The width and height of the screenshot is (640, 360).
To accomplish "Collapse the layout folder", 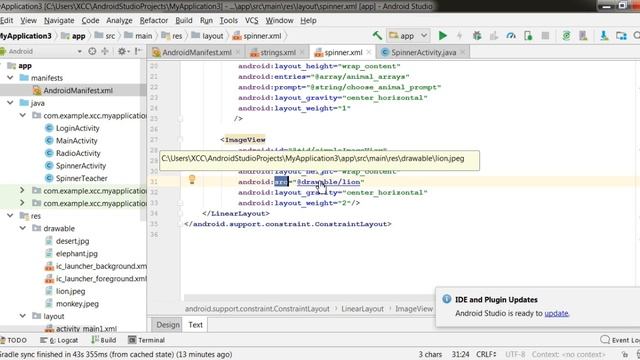I will tap(23, 316).
